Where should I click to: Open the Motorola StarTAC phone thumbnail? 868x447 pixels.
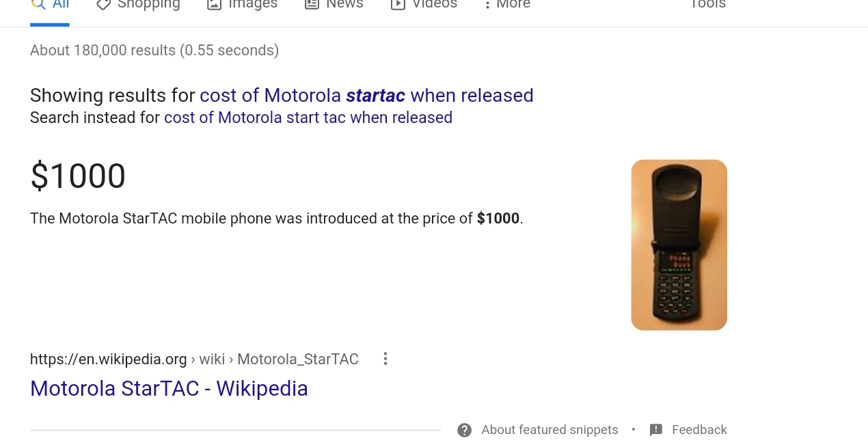(x=679, y=245)
